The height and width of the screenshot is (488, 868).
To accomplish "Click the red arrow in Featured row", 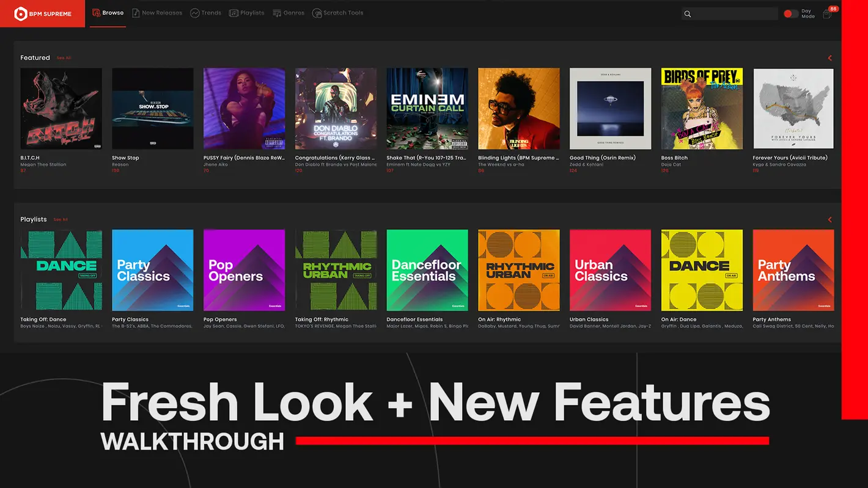I will [829, 58].
